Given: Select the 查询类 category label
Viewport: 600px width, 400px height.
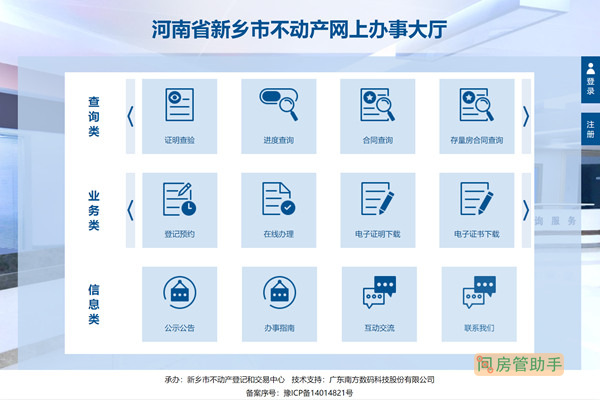Looking at the screenshot, I should (x=94, y=116).
